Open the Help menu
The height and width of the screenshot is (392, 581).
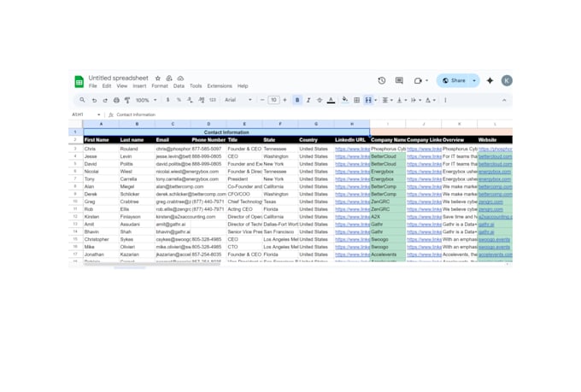tap(243, 86)
